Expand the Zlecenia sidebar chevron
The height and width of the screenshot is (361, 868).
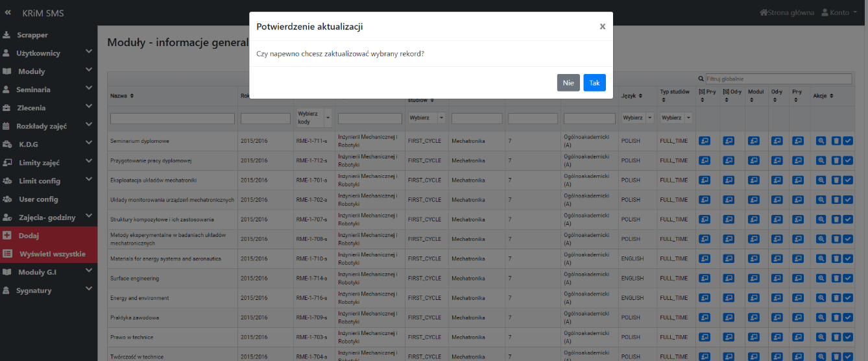pyautogui.click(x=89, y=107)
